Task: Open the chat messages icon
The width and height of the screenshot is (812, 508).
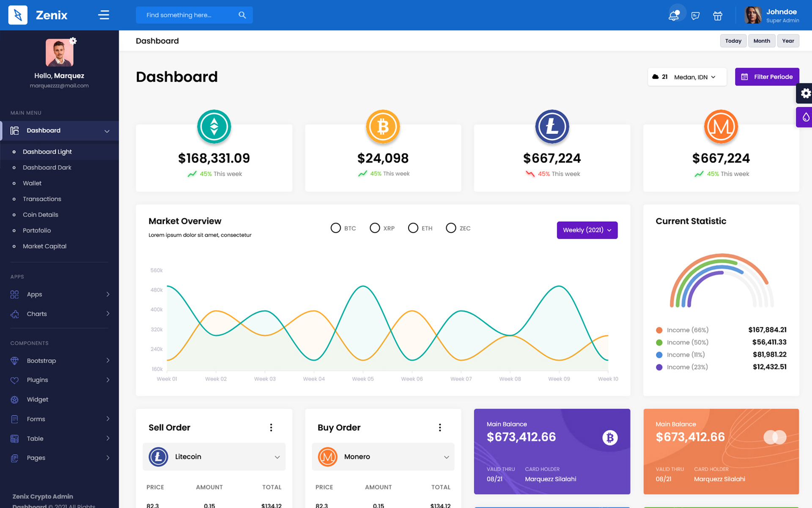Action: [695, 16]
